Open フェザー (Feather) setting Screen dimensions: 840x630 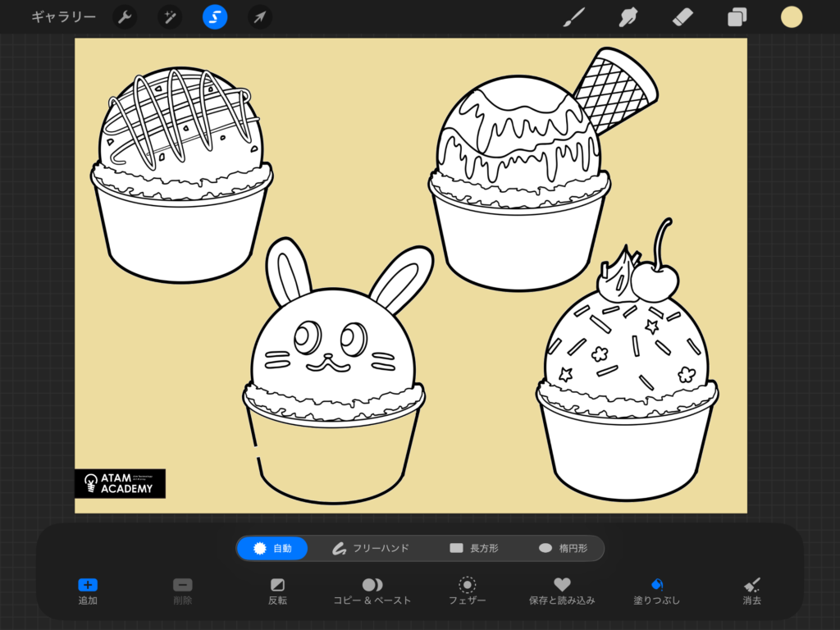[467, 591]
